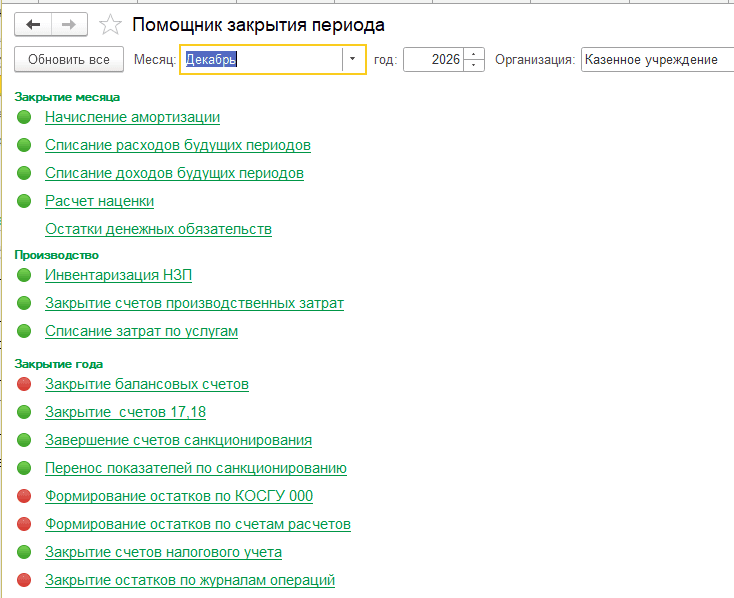
Task: Open Закрытие счетов налогового учета link
Action: (x=163, y=552)
